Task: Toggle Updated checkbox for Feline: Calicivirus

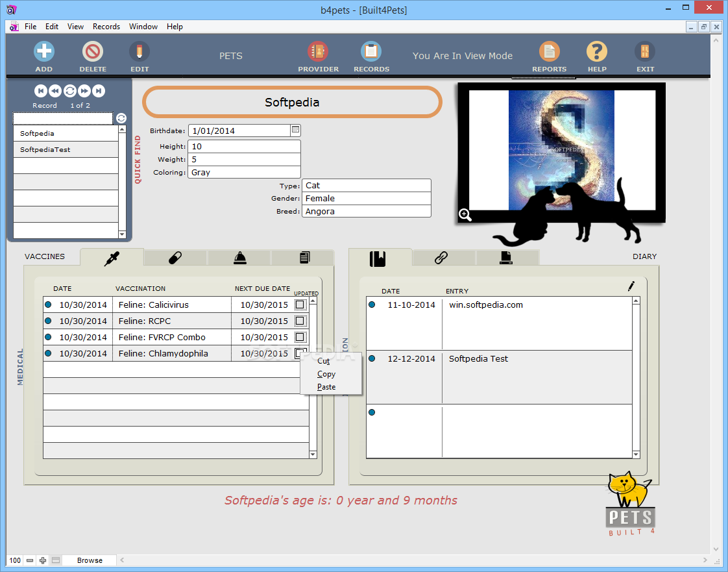Action: coord(300,305)
